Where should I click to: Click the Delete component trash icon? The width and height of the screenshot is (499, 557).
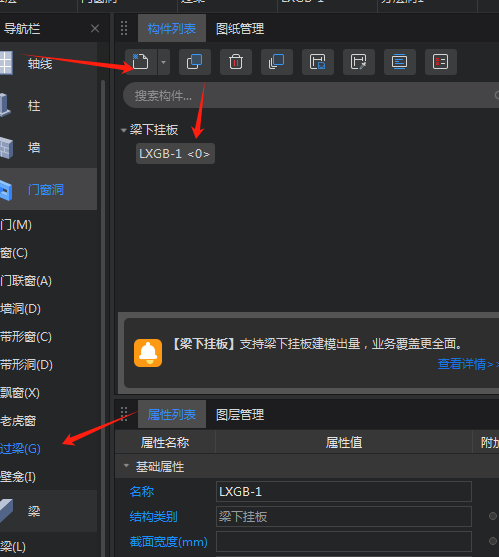click(236, 62)
